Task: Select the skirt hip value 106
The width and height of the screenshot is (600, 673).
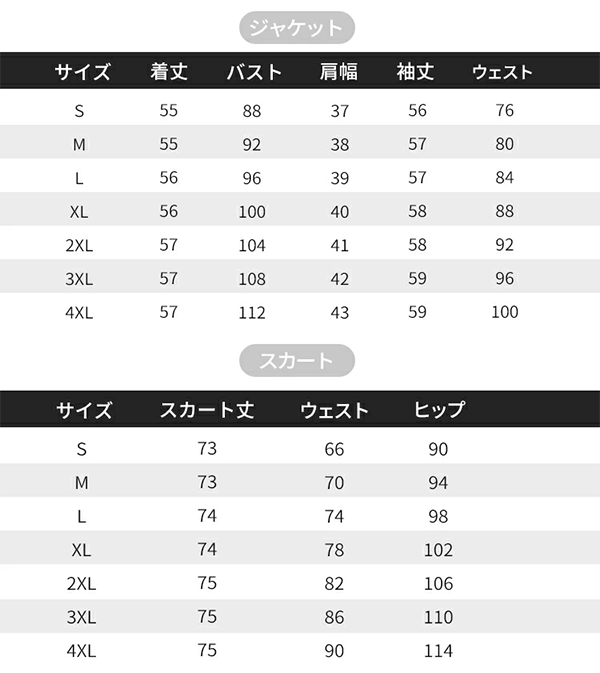Action: (438, 584)
